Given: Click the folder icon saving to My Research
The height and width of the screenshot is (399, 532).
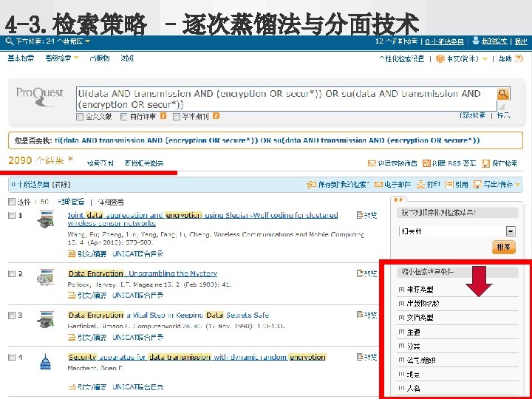Looking at the screenshot, I should click(x=311, y=185).
